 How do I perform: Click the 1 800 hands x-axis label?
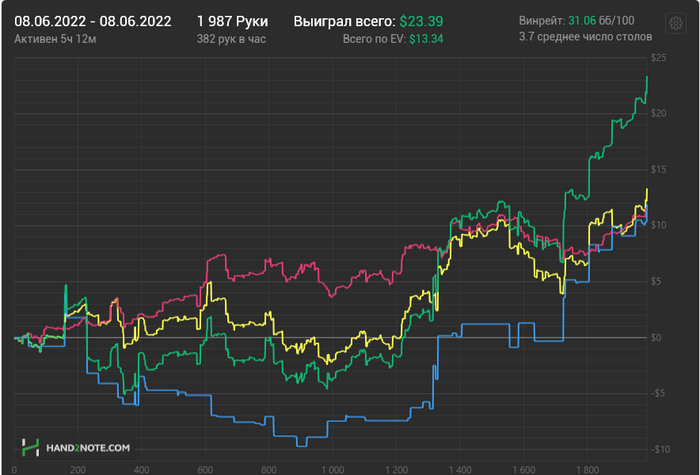[x=588, y=470]
